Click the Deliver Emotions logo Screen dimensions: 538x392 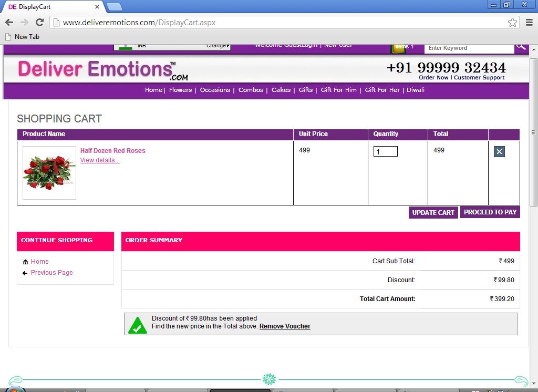coord(103,70)
